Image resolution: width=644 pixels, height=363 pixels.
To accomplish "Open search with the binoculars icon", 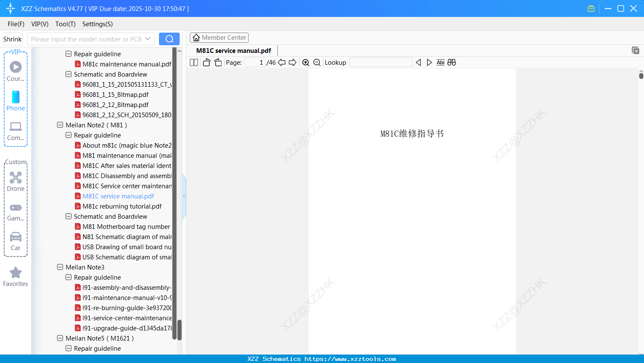I will pyautogui.click(x=451, y=62).
